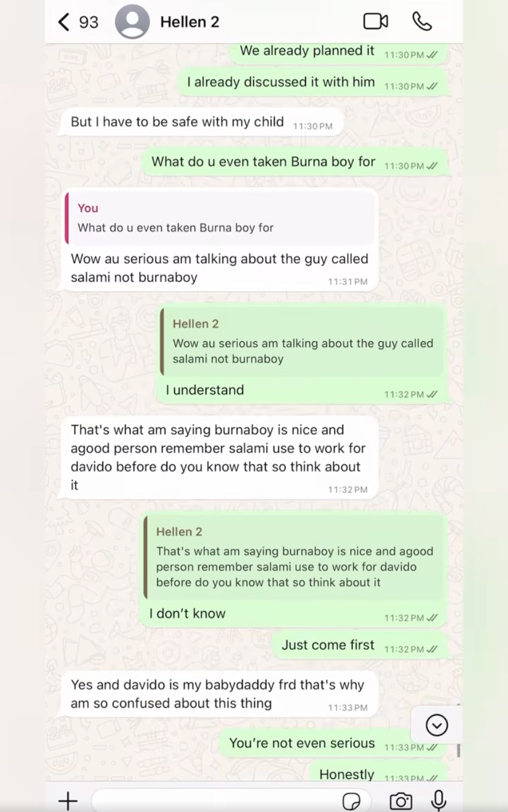
Task: Select the 'Just come first' message
Action: coord(328,644)
